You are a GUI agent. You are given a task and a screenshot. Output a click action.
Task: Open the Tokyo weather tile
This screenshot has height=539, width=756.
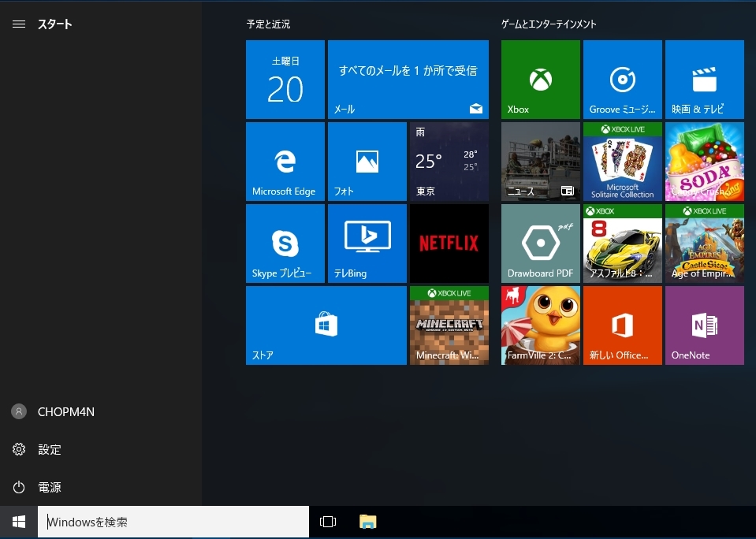(x=449, y=162)
